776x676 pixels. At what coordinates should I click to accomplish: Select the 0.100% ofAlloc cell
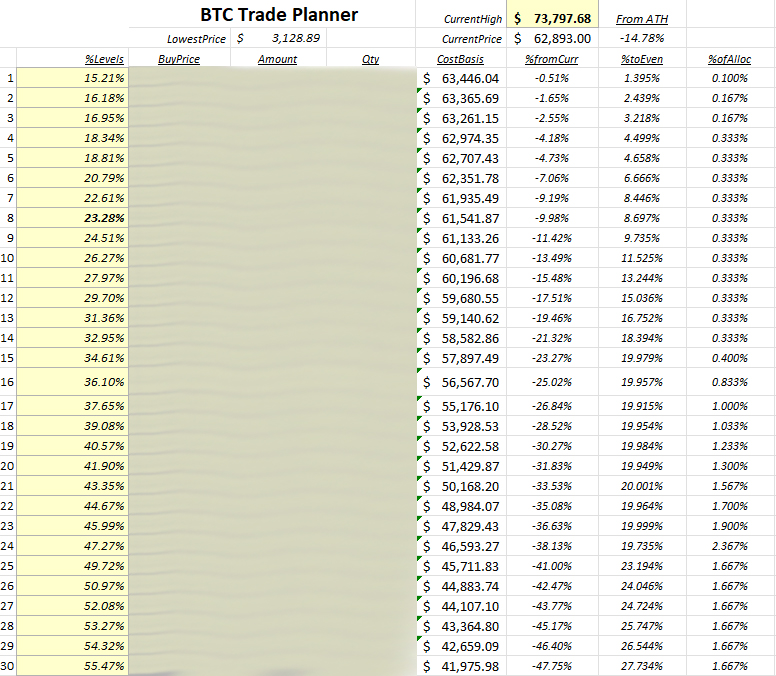(730, 78)
